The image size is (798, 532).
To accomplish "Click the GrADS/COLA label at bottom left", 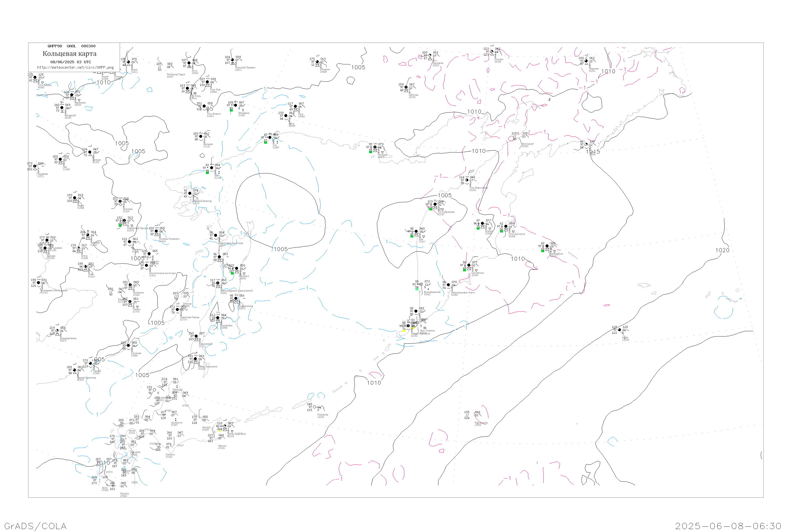I will click(35, 526).
